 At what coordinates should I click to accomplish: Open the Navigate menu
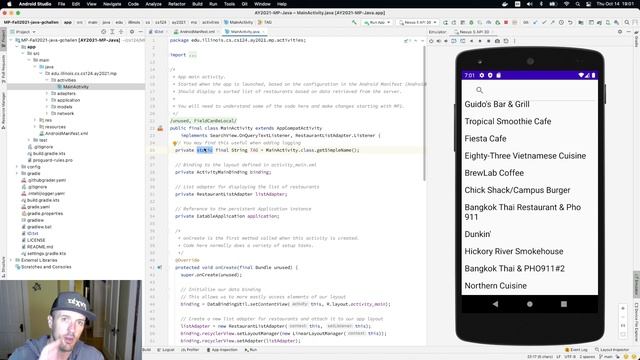112,4
